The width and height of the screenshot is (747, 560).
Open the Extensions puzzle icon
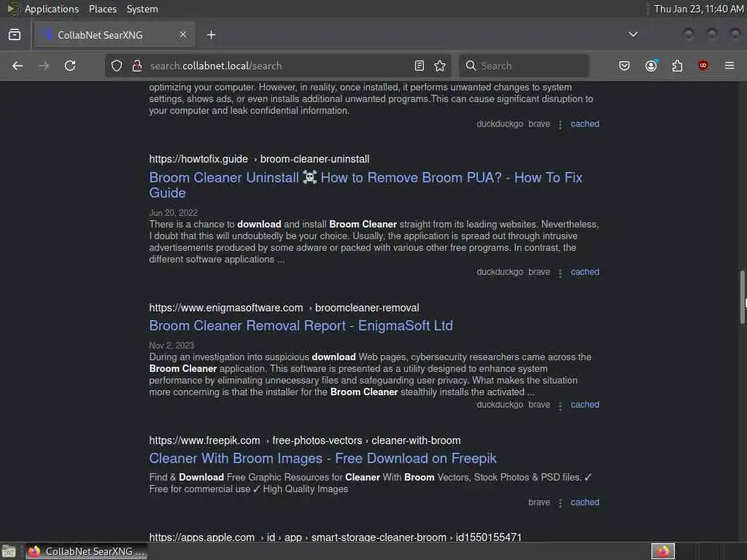point(677,66)
